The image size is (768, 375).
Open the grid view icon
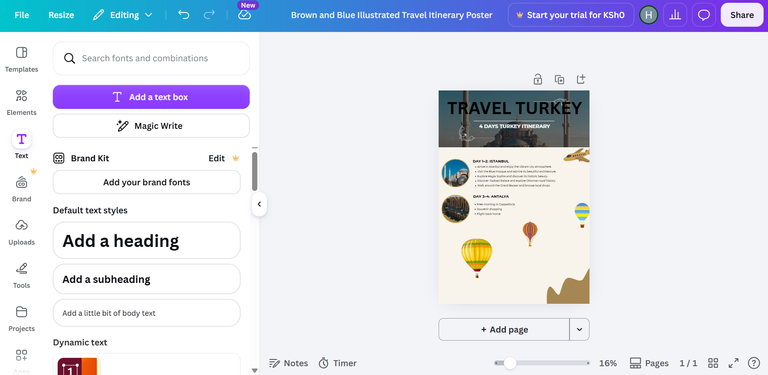[713, 363]
